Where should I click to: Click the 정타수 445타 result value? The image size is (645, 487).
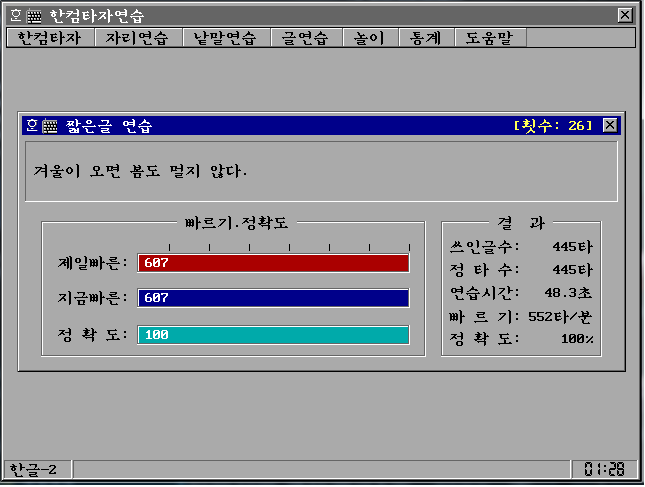tap(573, 270)
